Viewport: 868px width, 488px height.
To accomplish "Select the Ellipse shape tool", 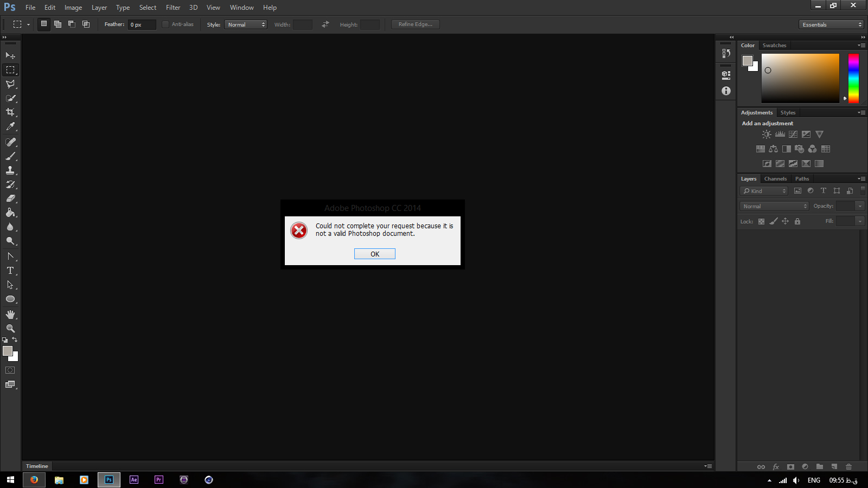I will tap(10, 299).
